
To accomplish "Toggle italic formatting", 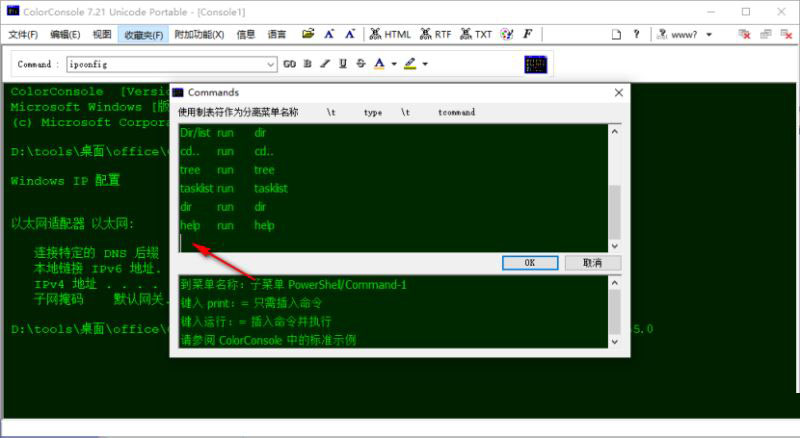I will click(325, 64).
